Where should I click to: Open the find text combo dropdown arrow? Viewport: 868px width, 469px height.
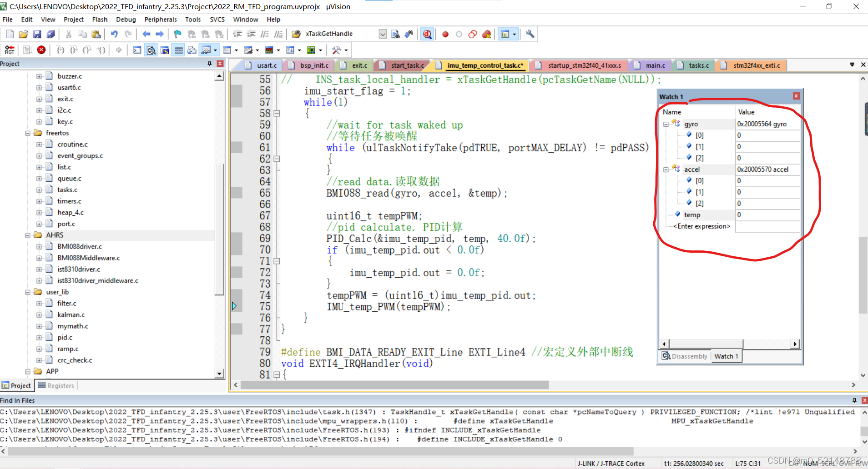(383, 34)
